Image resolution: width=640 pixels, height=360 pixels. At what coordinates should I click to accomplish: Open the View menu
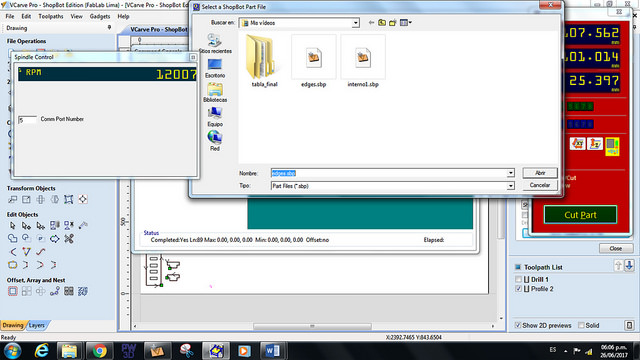(x=76, y=16)
